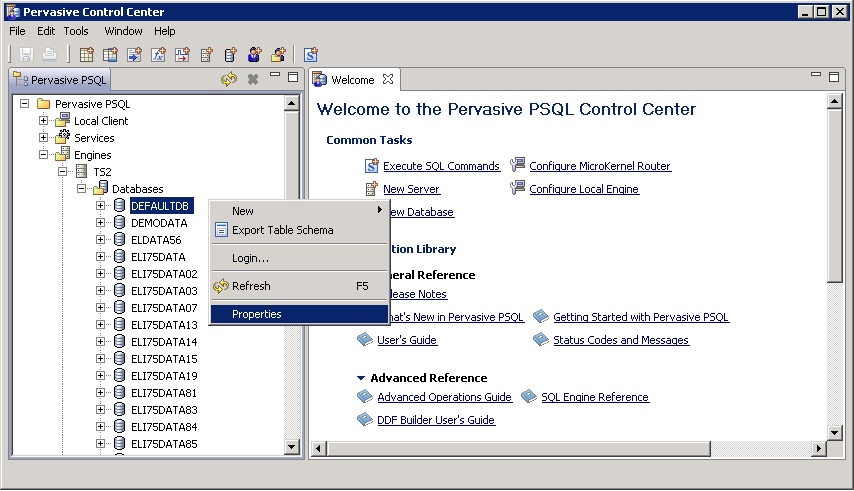Click the New Server toolbar icon

click(x=206, y=54)
